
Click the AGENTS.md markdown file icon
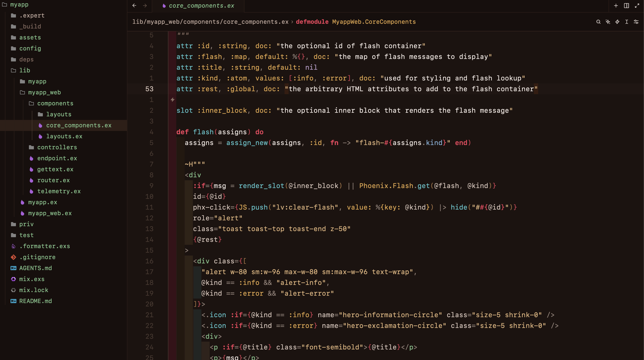pyautogui.click(x=13, y=268)
